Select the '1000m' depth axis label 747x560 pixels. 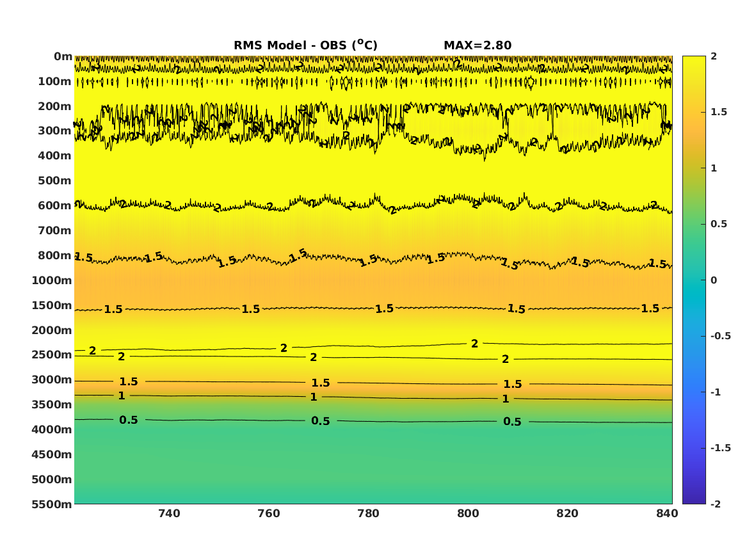[52, 280]
